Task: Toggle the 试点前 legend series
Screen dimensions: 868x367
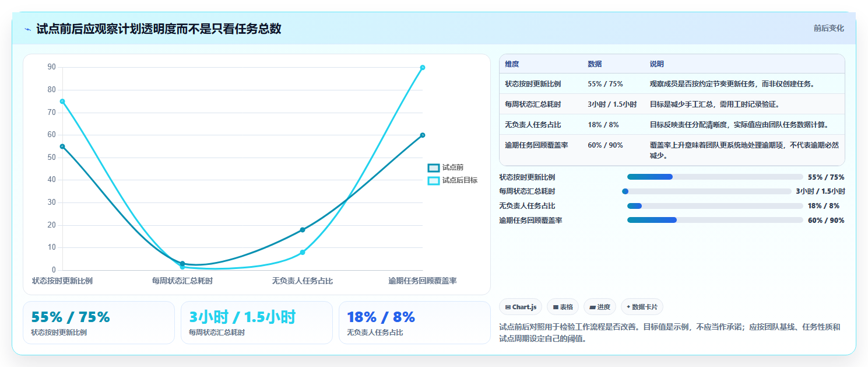Action: pos(445,167)
